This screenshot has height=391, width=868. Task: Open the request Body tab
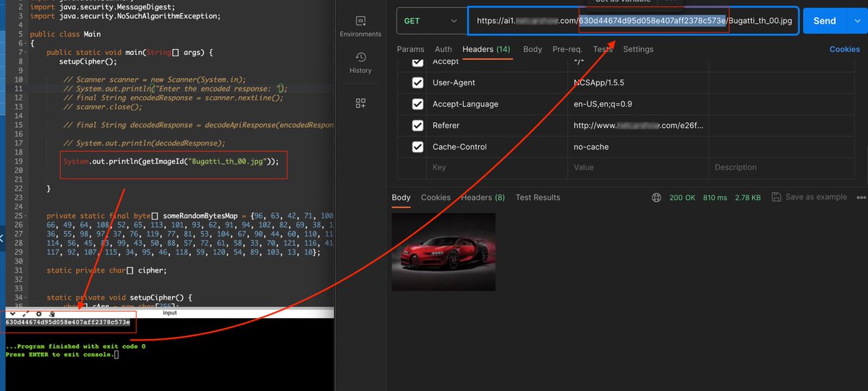click(x=532, y=49)
